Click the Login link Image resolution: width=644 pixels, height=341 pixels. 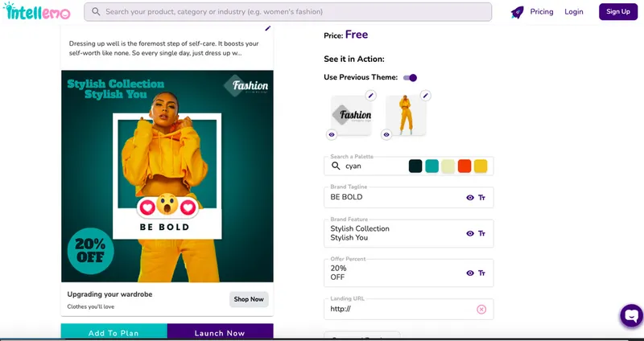pyautogui.click(x=574, y=12)
